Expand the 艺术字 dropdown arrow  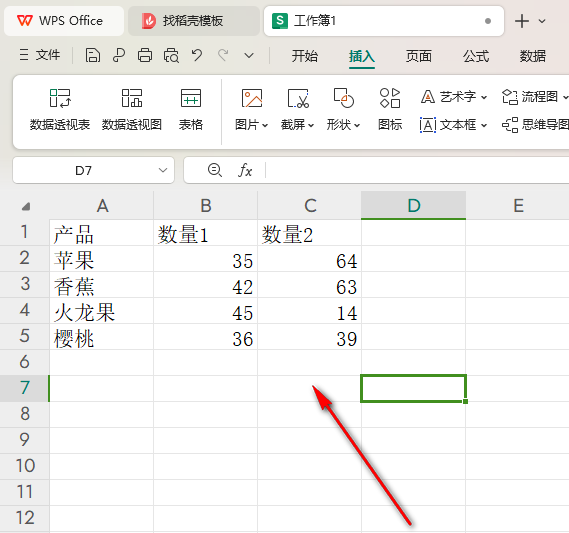[484, 98]
